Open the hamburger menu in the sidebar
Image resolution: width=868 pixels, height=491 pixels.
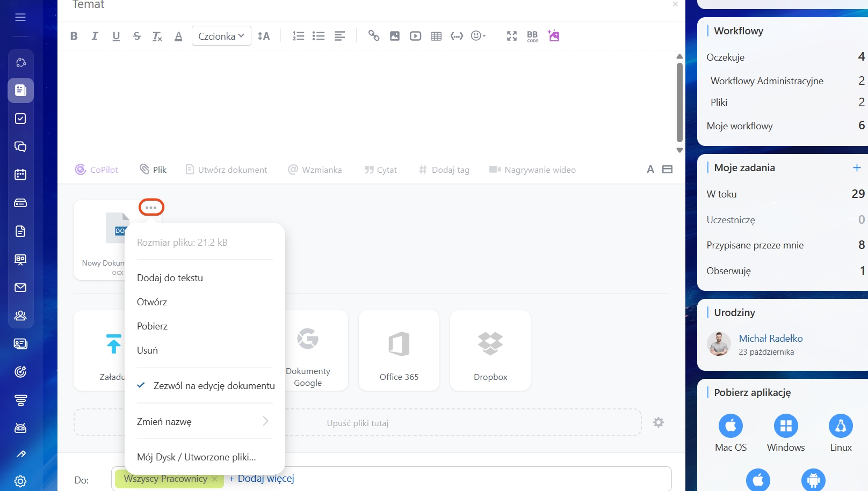pyautogui.click(x=20, y=17)
